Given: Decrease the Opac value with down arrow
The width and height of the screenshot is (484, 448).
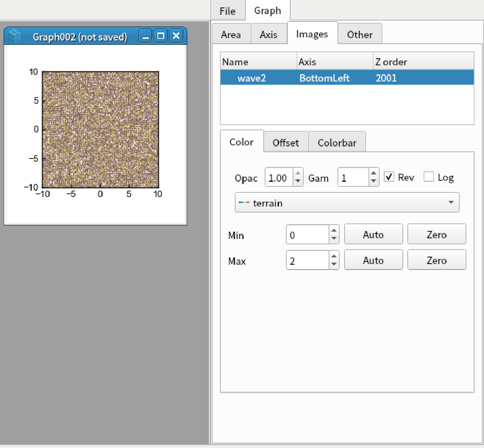Looking at the screenshot, I should (298, 181).
